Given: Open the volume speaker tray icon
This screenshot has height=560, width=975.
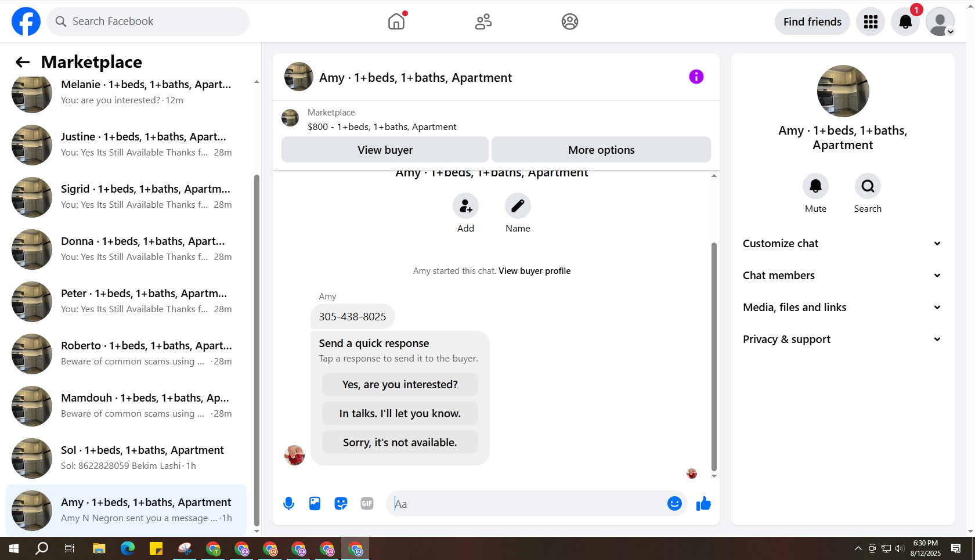Looking at the screenshot, I should point(900,548).
